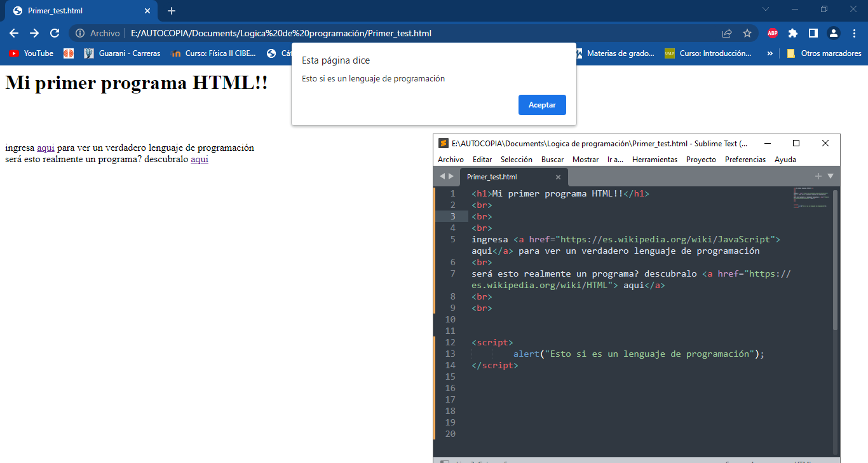The height and width of the screenshot is (463, 868).
Task: Open the site information icon beside Archivo
Action: tap(81, 33)
